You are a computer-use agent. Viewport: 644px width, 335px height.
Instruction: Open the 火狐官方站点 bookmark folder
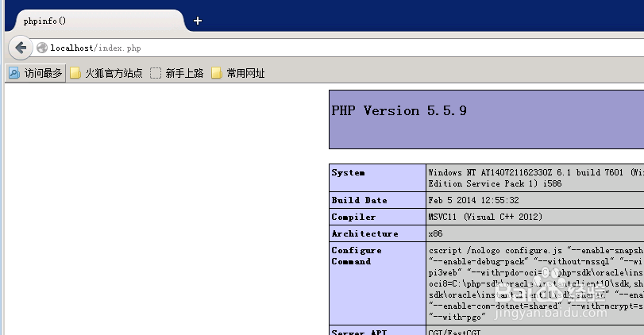click(106, 73)
